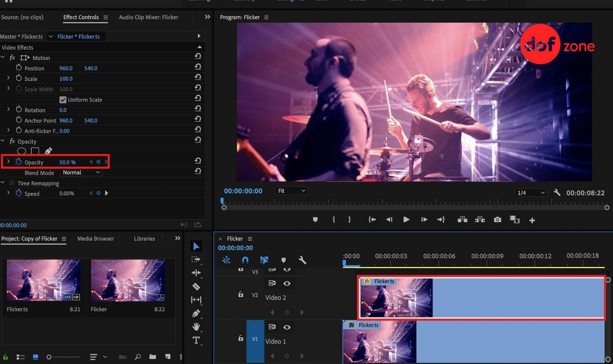Click the Extract button
Screen dimensions: 613x364
point(480,220)
